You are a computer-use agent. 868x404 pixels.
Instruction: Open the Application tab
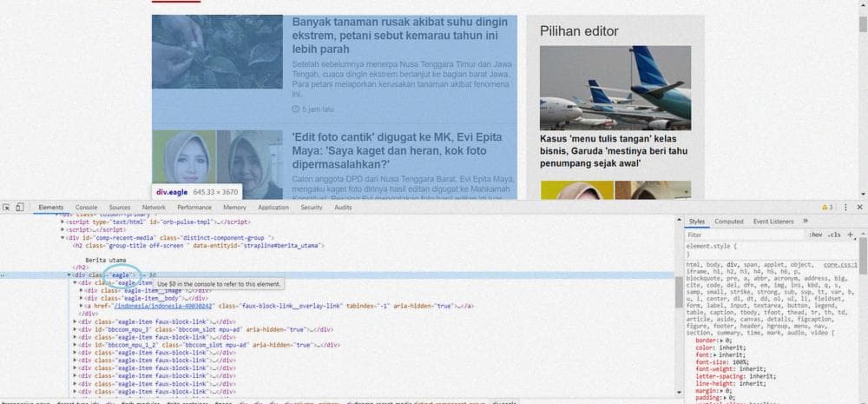tap(273, 208)
